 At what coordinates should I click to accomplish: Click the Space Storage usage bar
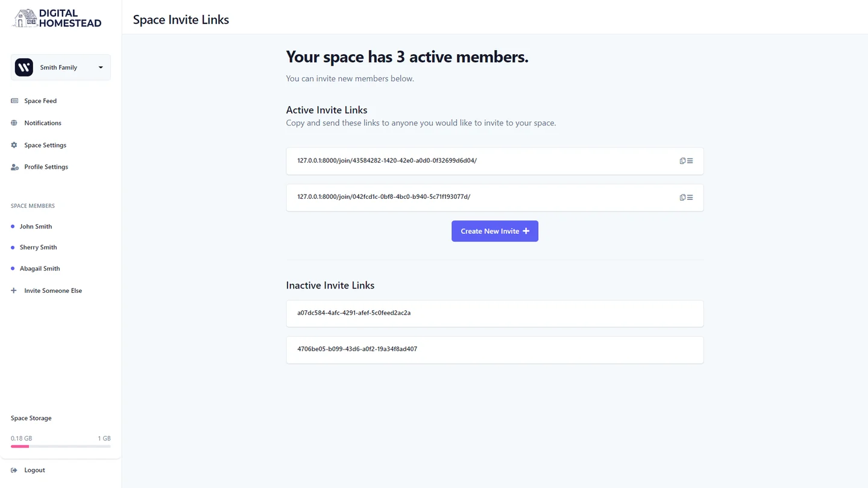point(61,446)
